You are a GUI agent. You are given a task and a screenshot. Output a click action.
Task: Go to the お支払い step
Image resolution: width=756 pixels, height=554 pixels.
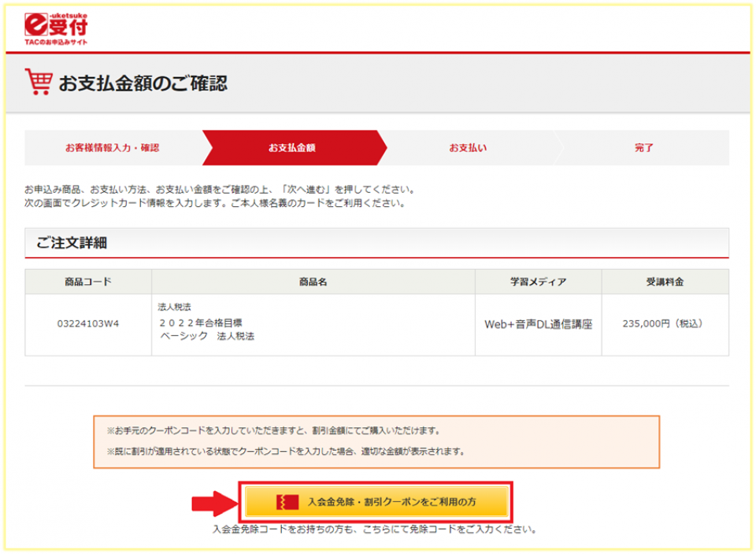click(468, 148)
